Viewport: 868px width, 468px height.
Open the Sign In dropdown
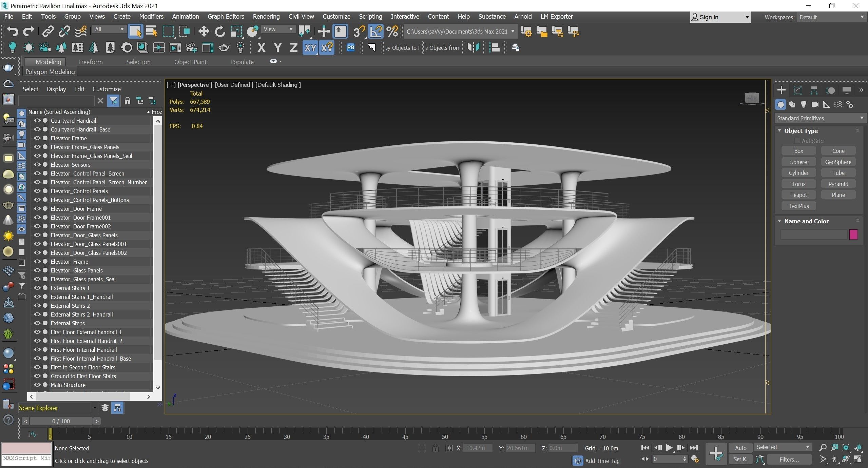click(x=720, y=17)
